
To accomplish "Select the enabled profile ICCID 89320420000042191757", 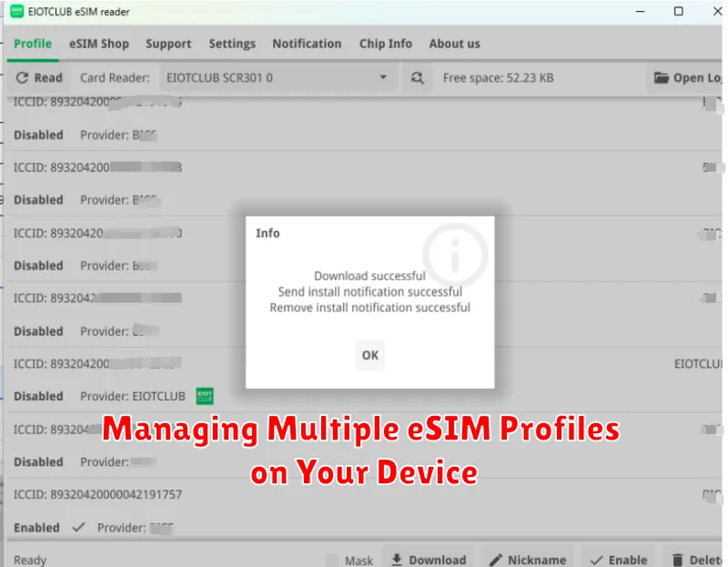I will tap(97, 495).
